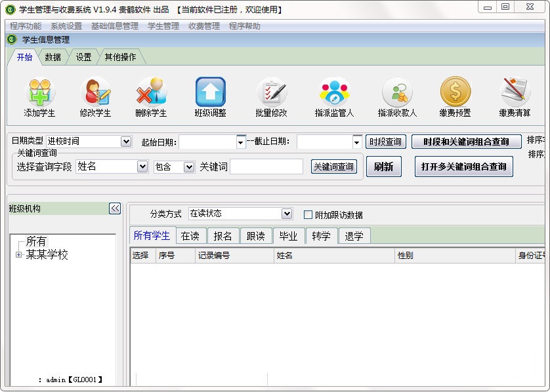Open the 学生管理 menu

[163, 26]
